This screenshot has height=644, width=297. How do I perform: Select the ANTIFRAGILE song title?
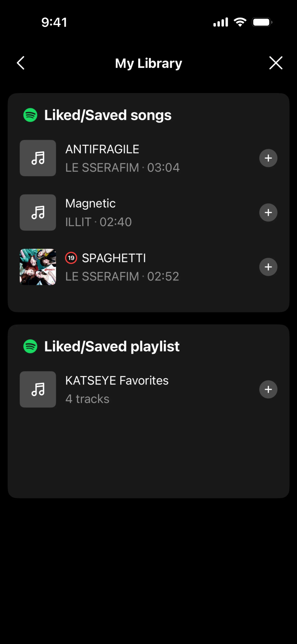click(x=102, y=149)
